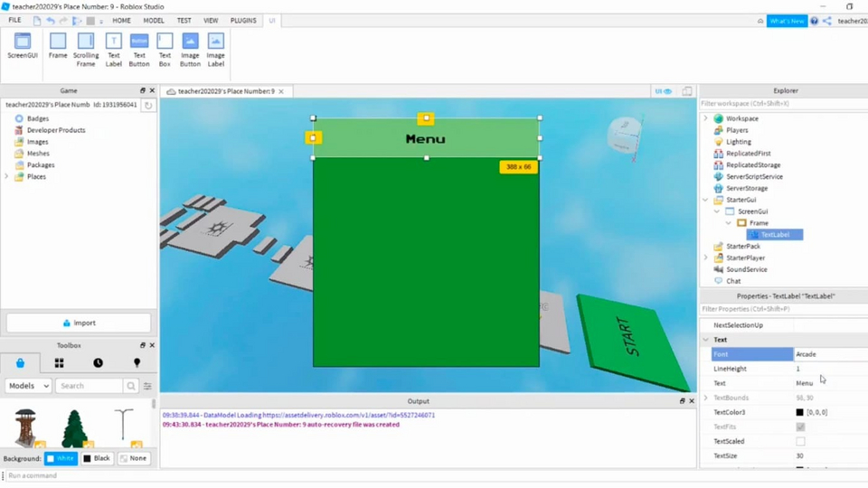Expand the TextBounds property
Image resolution: width=868 pixels, height=488 pixels.
point(705,398)
